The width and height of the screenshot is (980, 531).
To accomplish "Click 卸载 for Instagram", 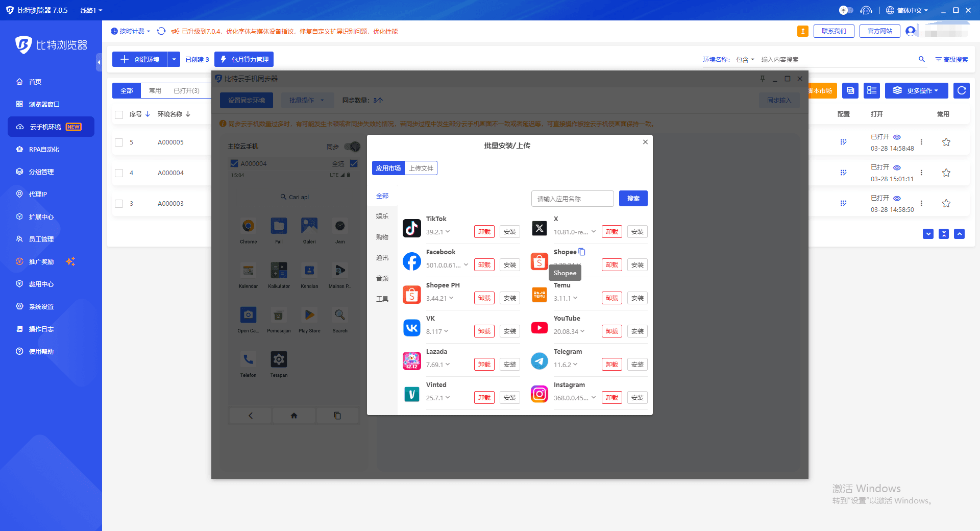I will click(612, 398).
